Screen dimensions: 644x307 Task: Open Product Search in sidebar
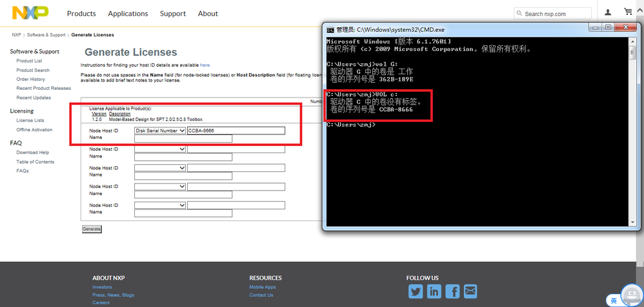[33, 70]
